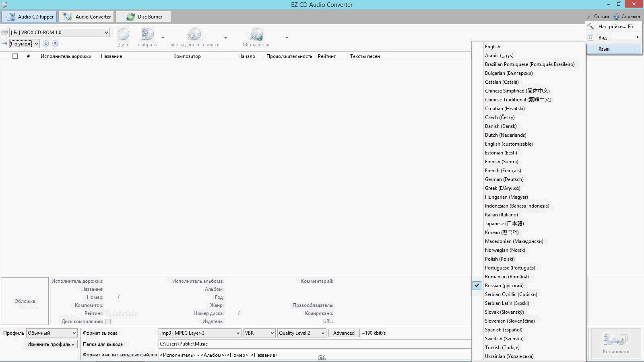The width and height of the screenshot is (644, 362).
Task: Select Japanese language
Action: tap(528, 224)
